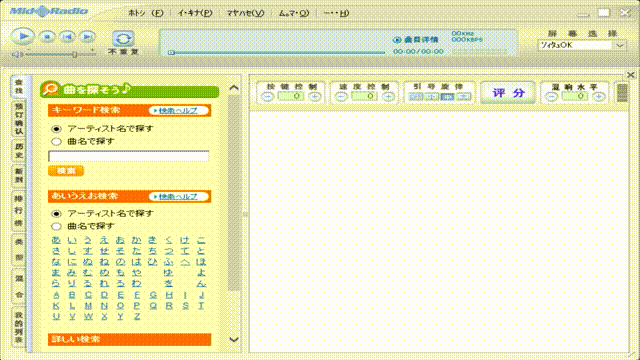
Task: Toggle the repeat mode icon
Action: (123, 39)
